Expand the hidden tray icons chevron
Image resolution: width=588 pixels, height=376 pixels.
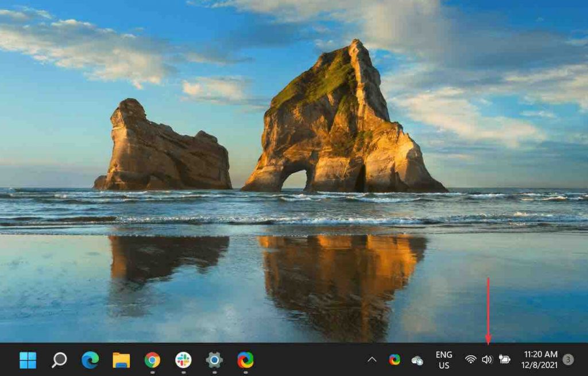click(x=372, y=360)
